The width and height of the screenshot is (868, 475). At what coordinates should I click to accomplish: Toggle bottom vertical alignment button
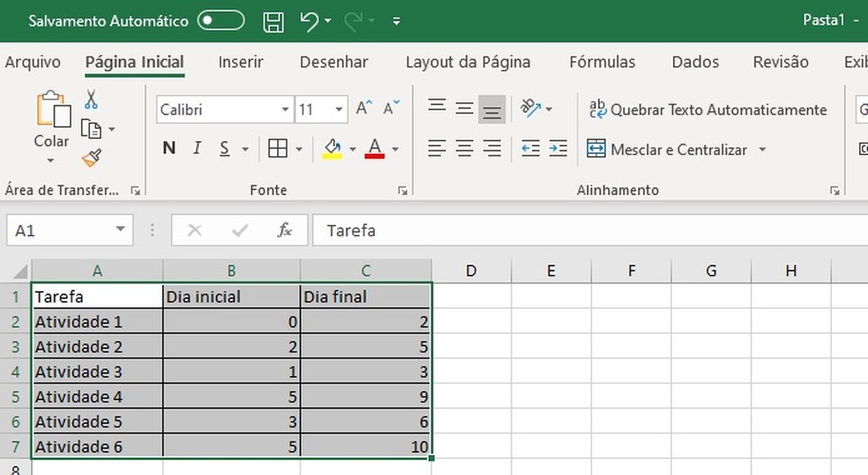coord(492,109)
